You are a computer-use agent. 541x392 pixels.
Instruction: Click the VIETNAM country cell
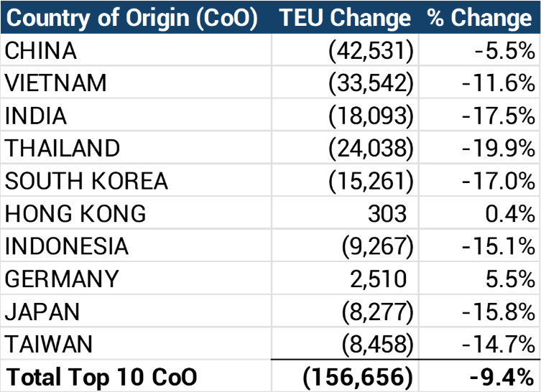(x=55, y=83)
